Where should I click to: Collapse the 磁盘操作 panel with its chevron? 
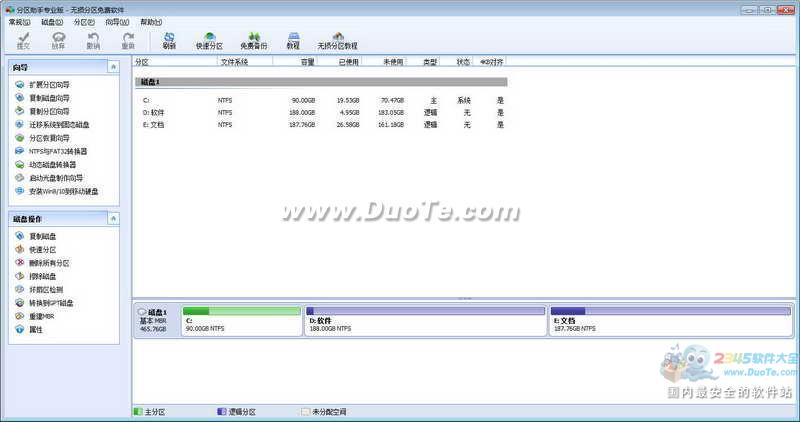click(113, 218)
